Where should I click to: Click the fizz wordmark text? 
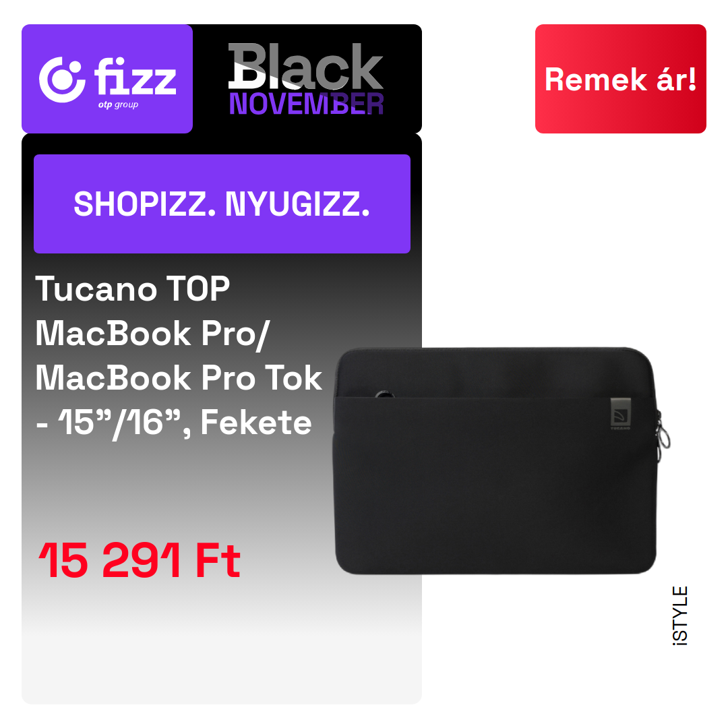tap(135, 76)
